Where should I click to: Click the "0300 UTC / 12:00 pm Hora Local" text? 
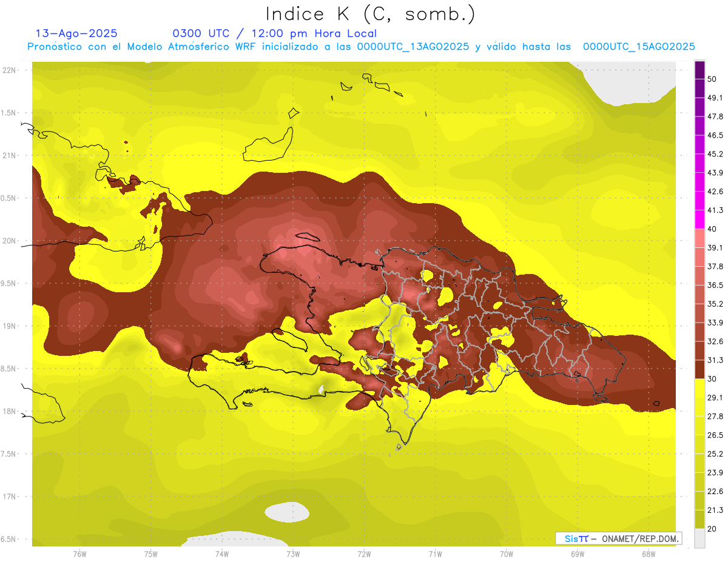(275, 33)
